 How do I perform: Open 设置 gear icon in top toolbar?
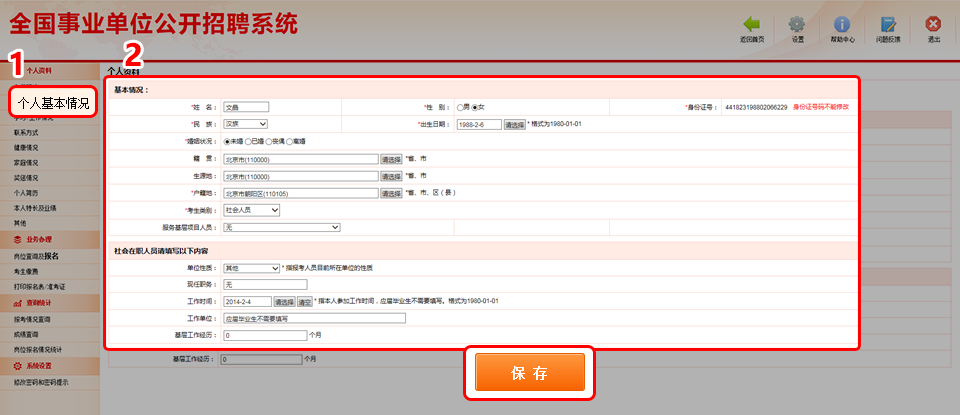click(x=797, y=24)
